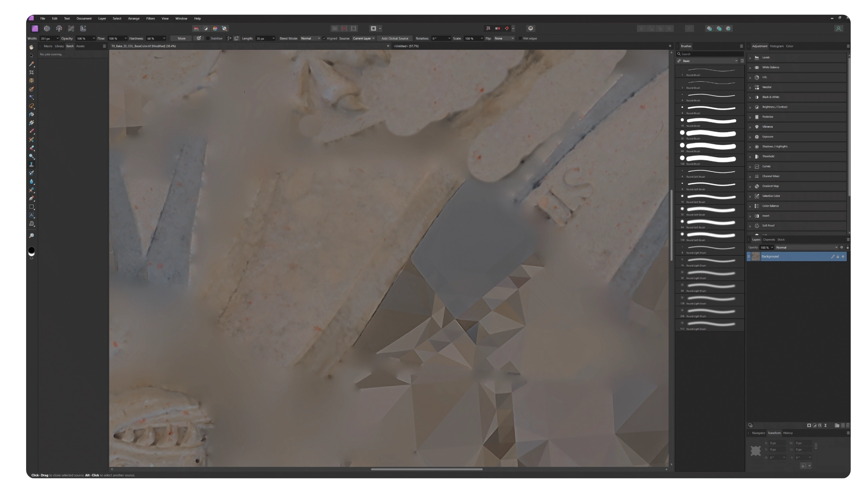Select the Crop tool

32,72
